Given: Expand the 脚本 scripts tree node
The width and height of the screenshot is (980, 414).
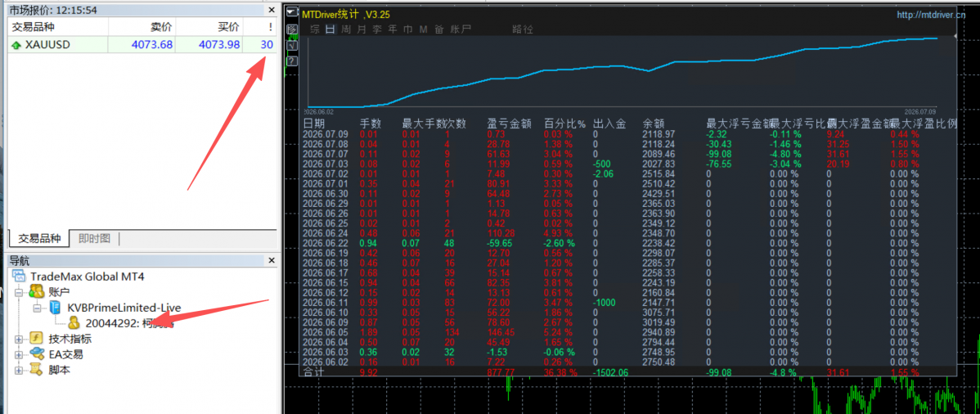Looking at the screenshot, I should point(18,370).
